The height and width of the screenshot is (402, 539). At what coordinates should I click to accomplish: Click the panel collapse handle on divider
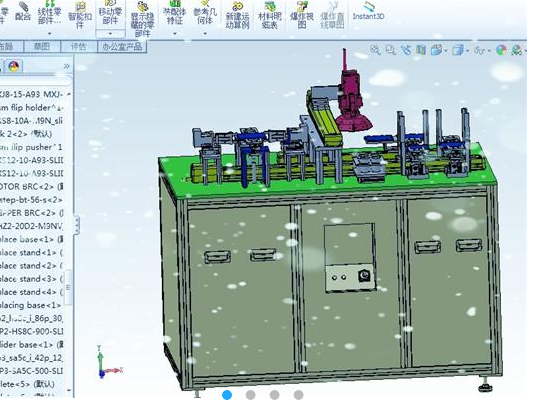[x=77, y=225]
